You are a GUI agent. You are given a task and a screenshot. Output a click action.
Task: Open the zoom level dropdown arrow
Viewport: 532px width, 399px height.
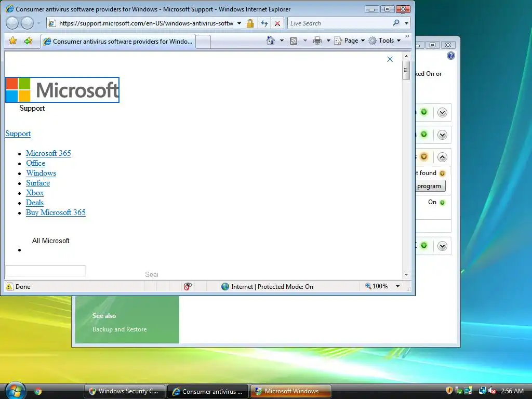click(397, 287)
